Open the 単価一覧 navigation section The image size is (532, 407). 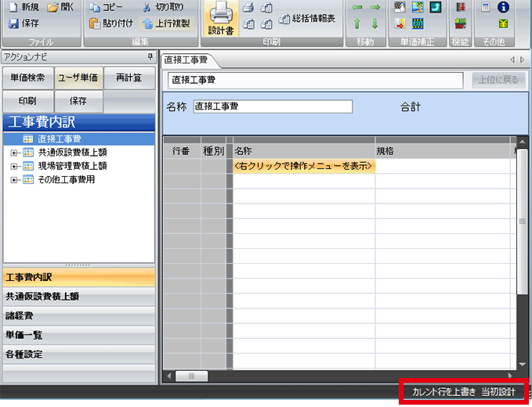78,335
